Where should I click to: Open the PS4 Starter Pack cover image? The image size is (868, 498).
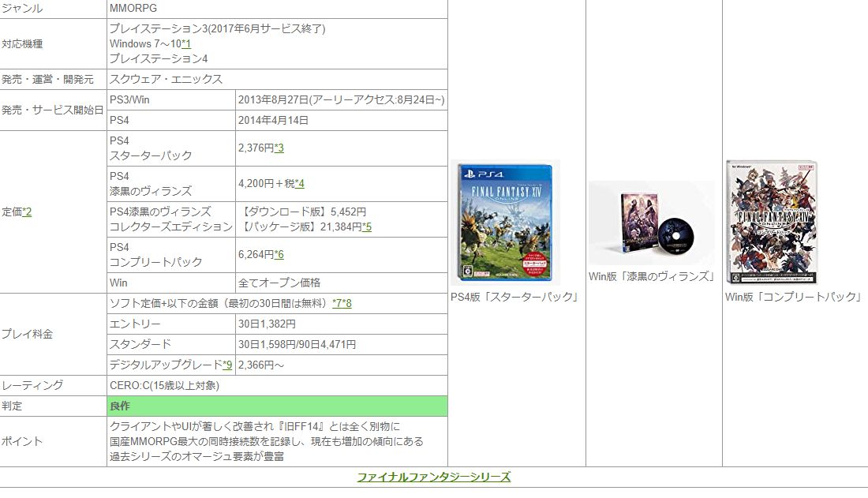click(x=505, y=223)
